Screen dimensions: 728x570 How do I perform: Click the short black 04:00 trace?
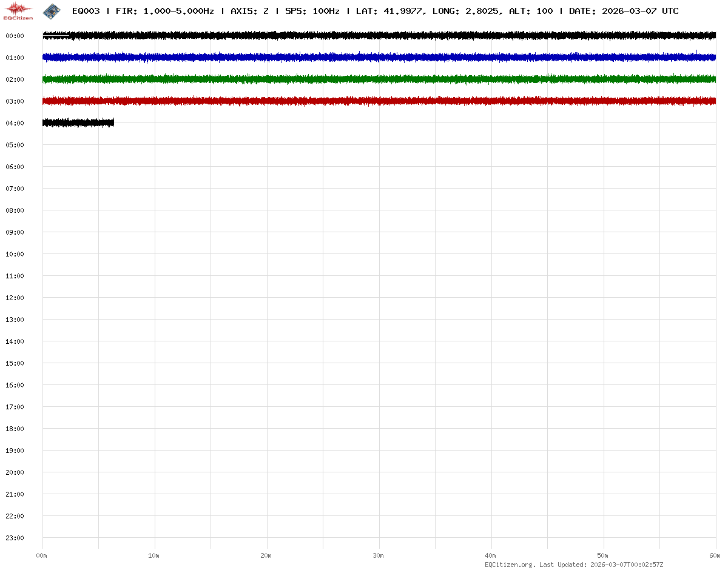click(78, 122)
